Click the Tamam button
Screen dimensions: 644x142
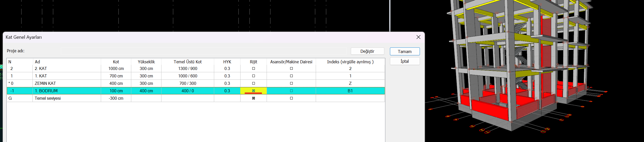click(x=405, y=52)
